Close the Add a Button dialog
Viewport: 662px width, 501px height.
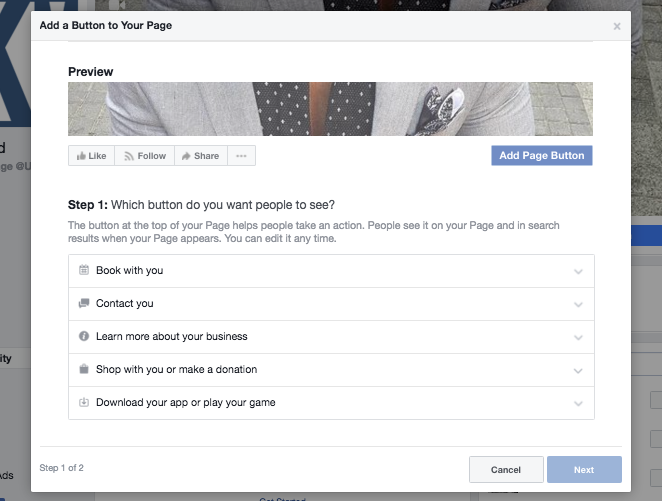click(x=617, y=26)
